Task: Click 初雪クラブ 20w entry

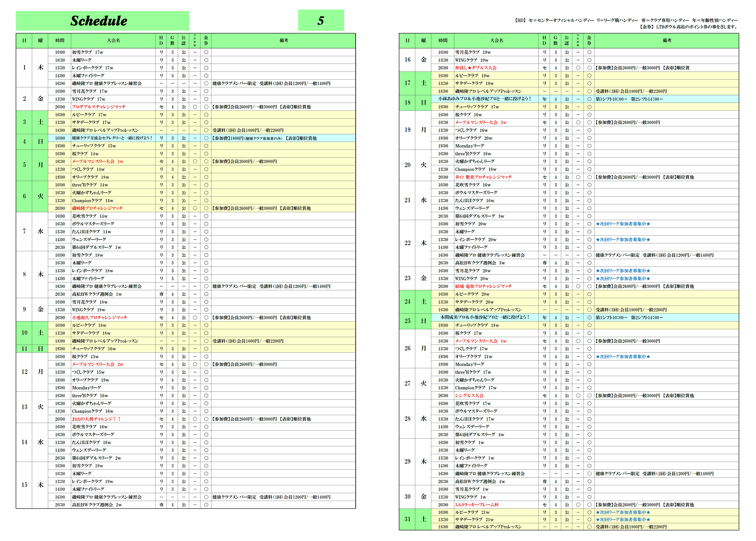Action: pyautogui.click(x=471, y=224)
